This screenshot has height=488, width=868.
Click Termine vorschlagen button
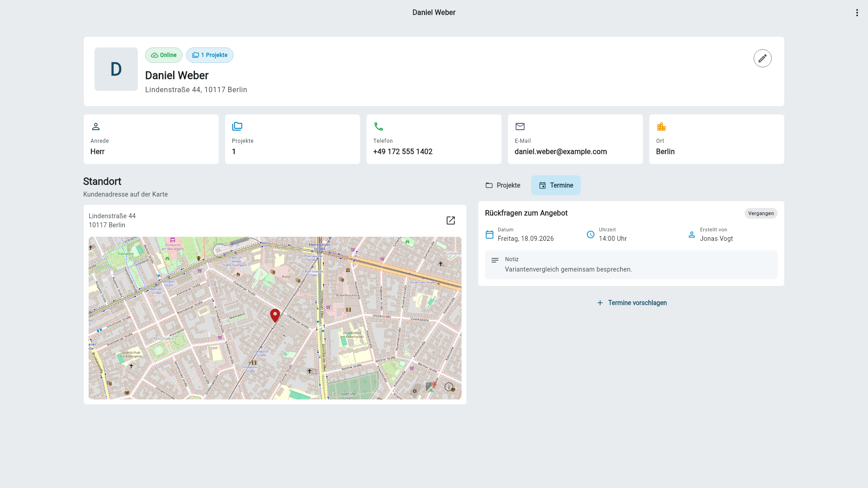(631, 303)
